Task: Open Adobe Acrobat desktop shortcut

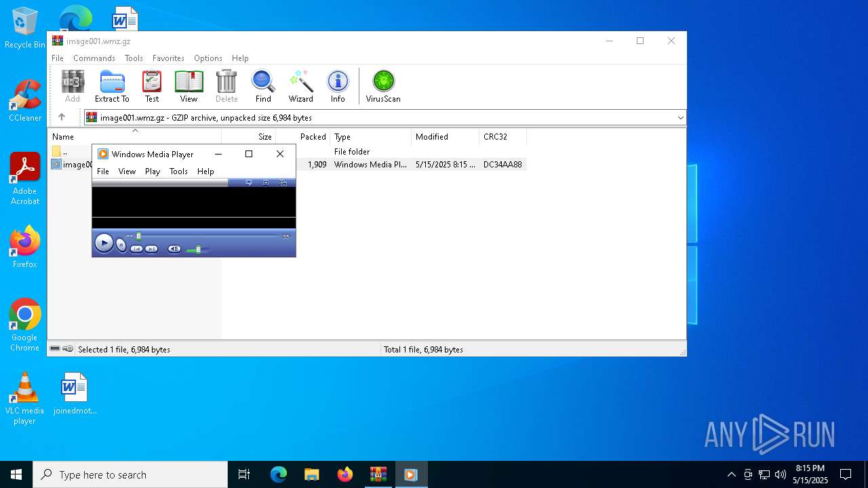Action: 25,179
